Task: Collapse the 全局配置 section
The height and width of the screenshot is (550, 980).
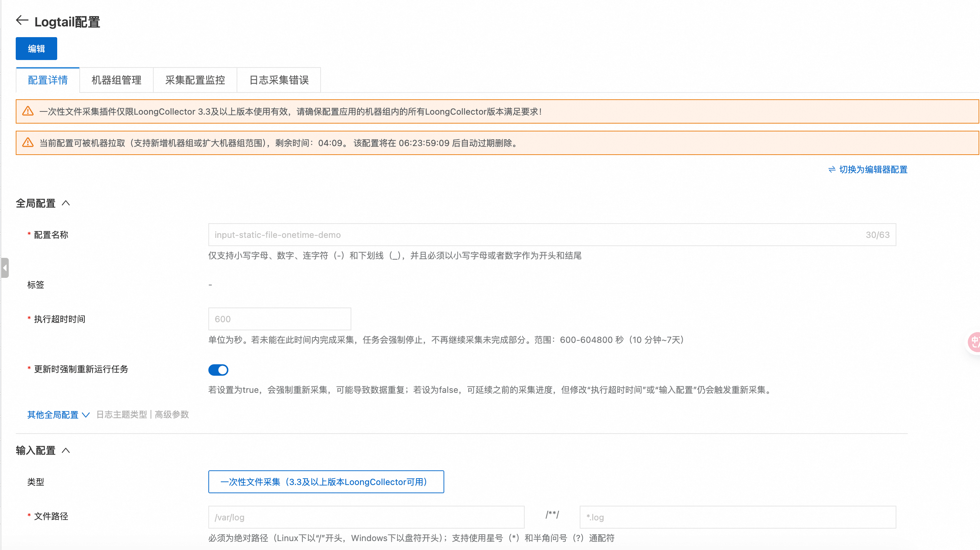Action: pos(66,203)
